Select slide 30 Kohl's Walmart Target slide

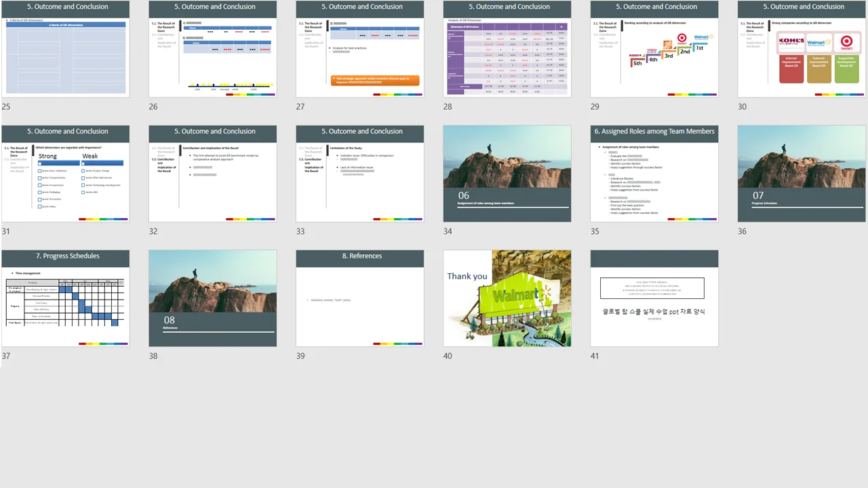coord(802,49)
